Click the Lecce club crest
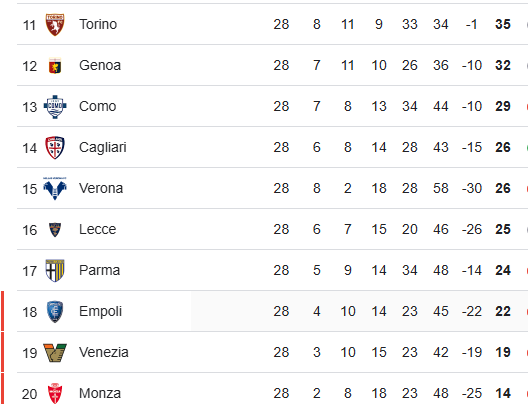Image resolution: width=528 pixels, height=404 pixels. tap(55, 230)
